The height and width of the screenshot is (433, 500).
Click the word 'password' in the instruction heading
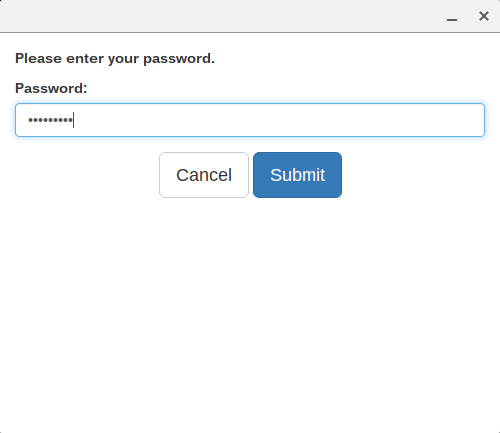(177, 59)
